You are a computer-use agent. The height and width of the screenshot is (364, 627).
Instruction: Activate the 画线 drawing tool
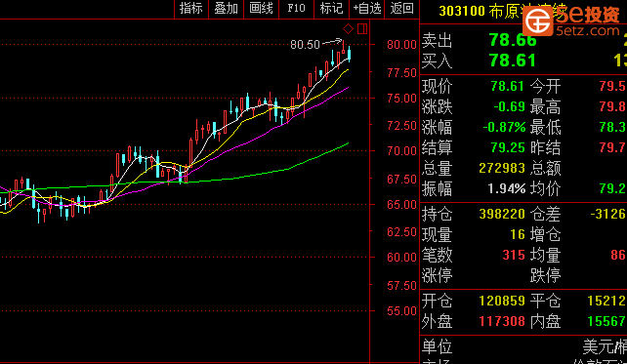pos(261,9)
